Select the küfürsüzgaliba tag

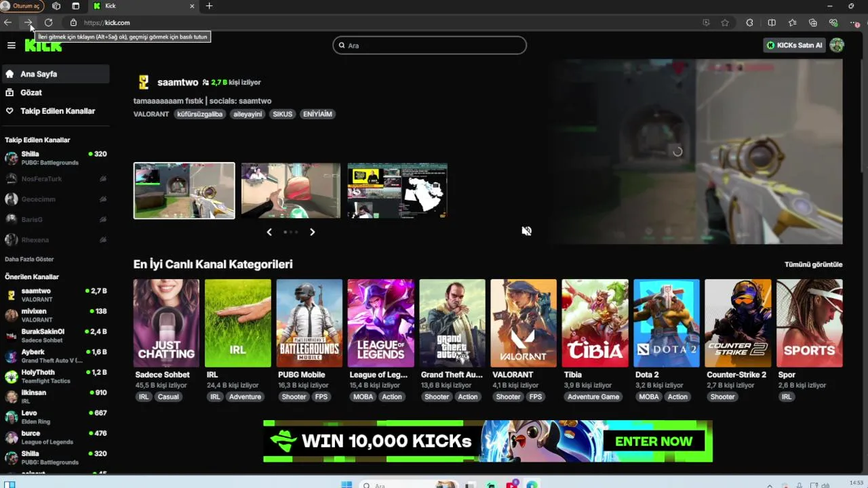tap(199, 114)
